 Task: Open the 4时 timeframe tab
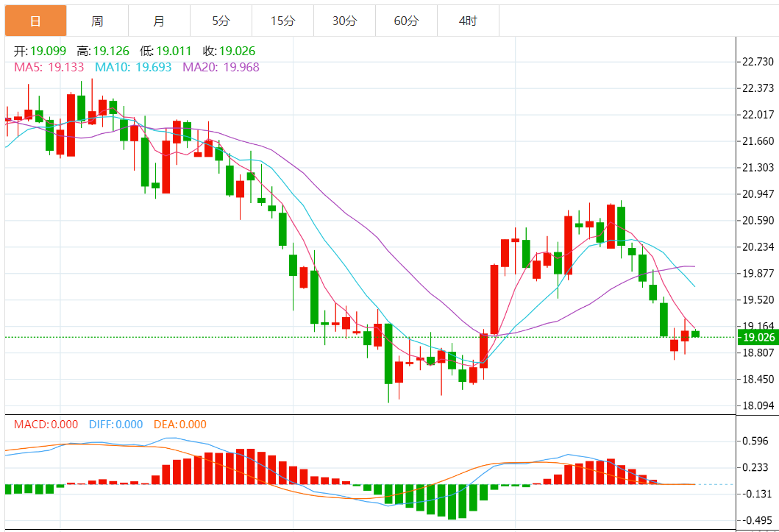point(468,21)
